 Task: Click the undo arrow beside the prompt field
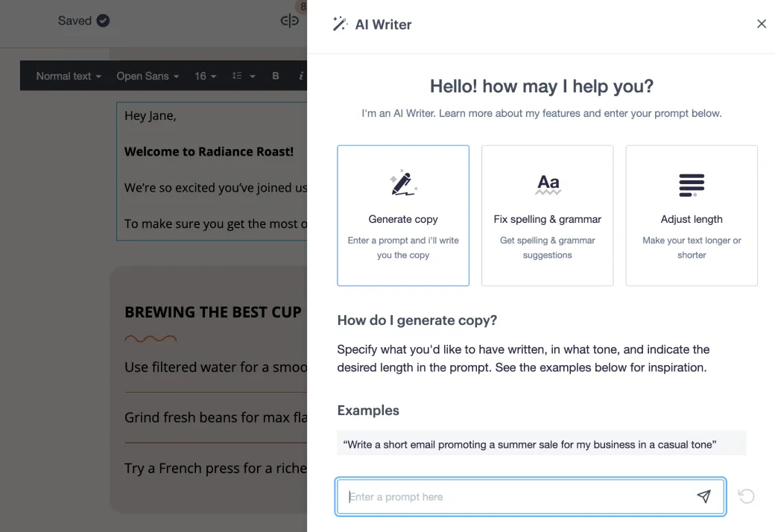point(746,495)
